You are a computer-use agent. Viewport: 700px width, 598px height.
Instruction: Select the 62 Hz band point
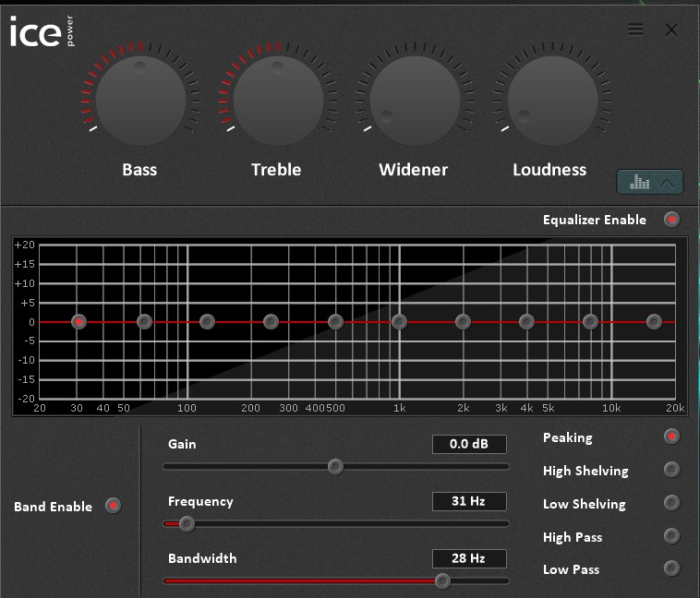click(x=145, y=322)
